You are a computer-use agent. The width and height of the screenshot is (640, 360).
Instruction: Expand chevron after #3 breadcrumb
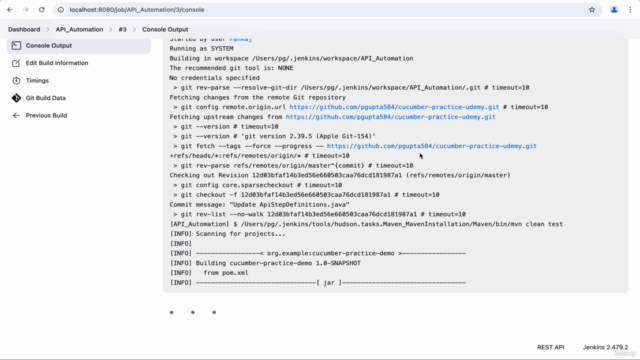[x=134, y=29]
